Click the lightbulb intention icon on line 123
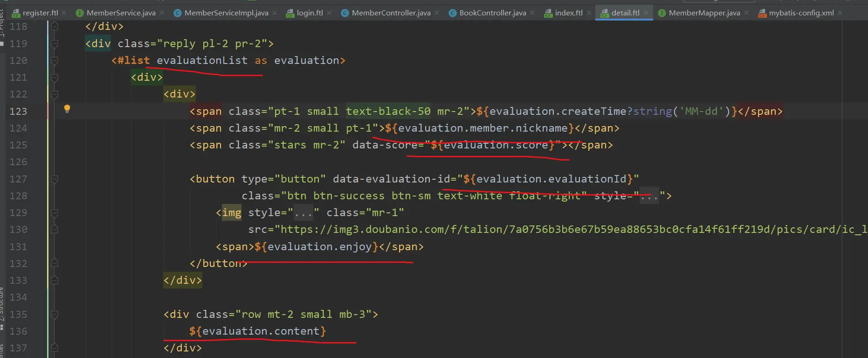 click(67, 109)
